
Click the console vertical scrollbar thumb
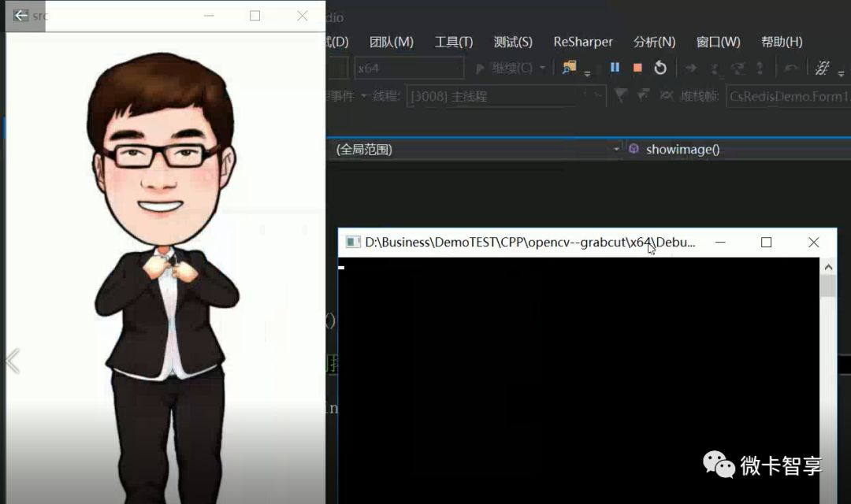(828, 286)
